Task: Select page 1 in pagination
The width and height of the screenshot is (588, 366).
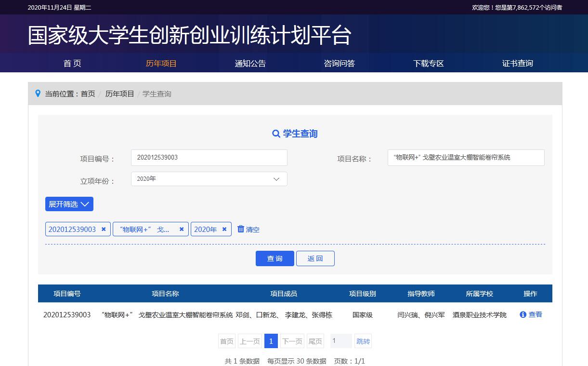Action: coord(271,341)
